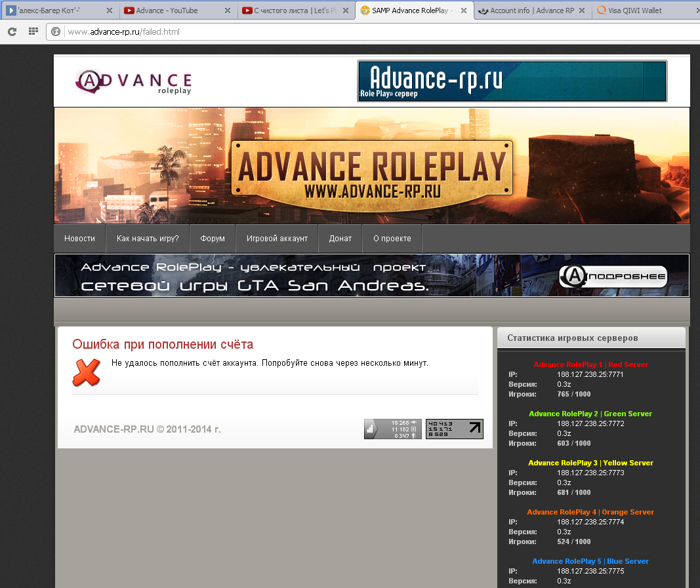This screenshot has height=588, width=700.
Task: Click player count 681 / 1000
Action: [573, 492]
